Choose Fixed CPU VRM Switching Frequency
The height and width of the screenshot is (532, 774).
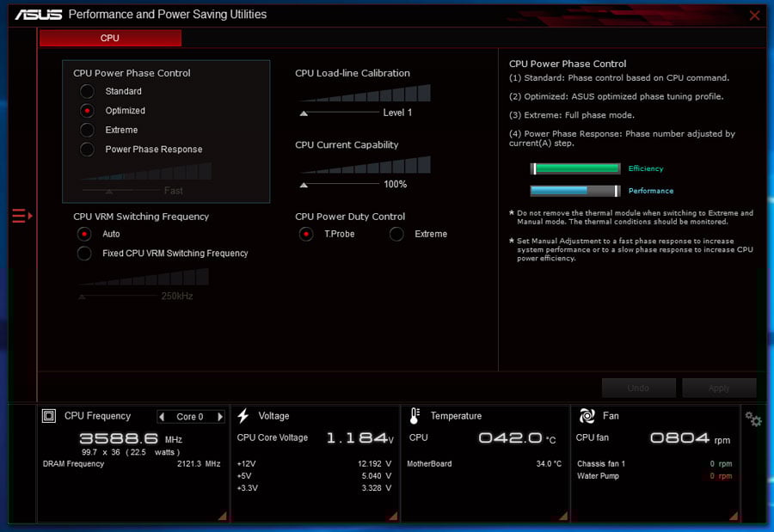pos(84,254)
